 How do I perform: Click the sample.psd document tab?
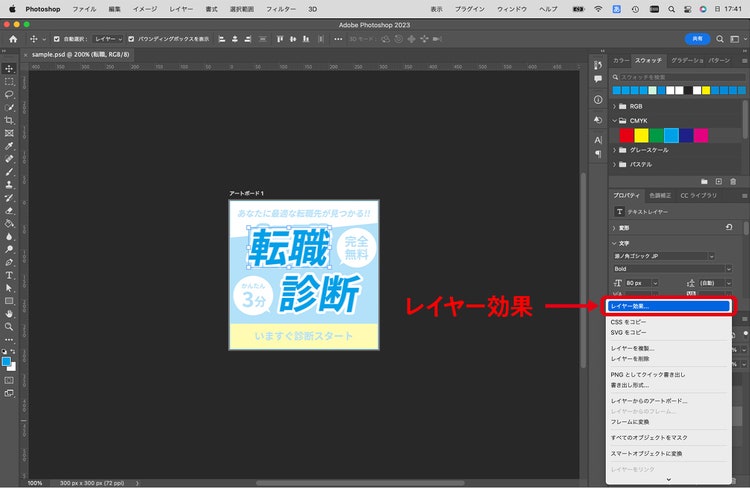tap(80, 55)
